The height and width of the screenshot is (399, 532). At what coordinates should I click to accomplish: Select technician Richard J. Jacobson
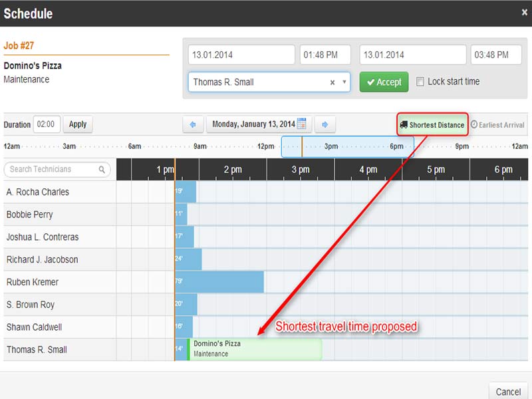[x=42, y=259]
